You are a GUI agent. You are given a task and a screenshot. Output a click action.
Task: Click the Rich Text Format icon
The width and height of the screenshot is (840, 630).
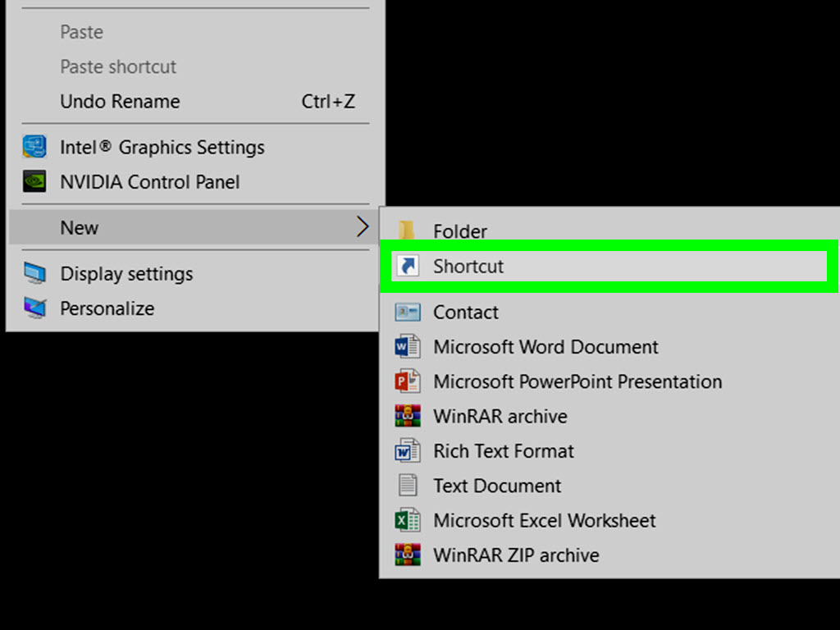tap(408, 450)
